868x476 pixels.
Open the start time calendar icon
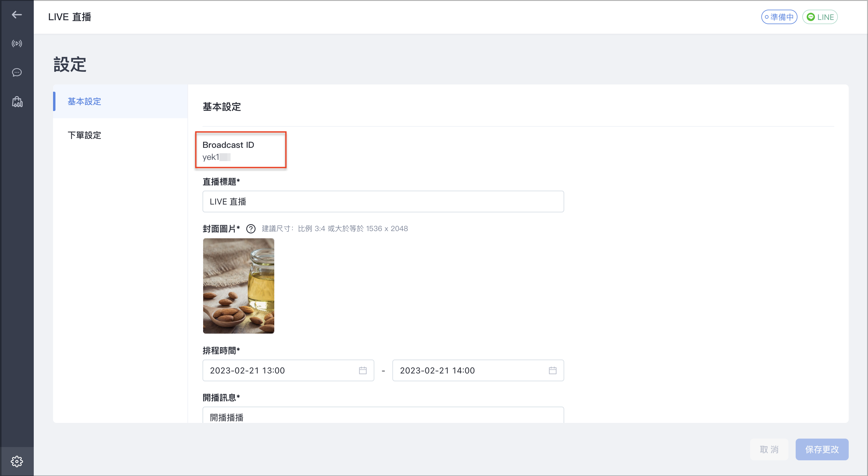tap(363, 370)
